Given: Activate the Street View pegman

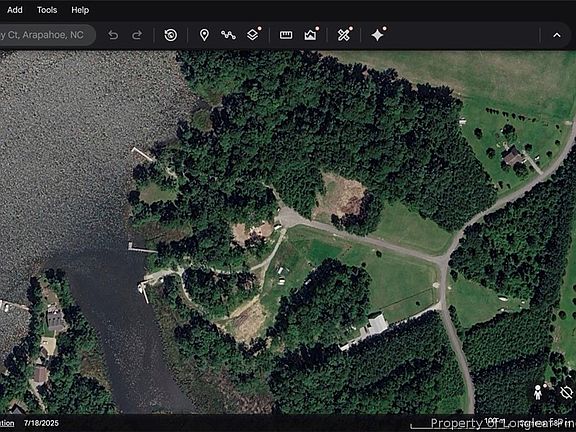Looking at the screenshot, I should (x=538, y=392).
